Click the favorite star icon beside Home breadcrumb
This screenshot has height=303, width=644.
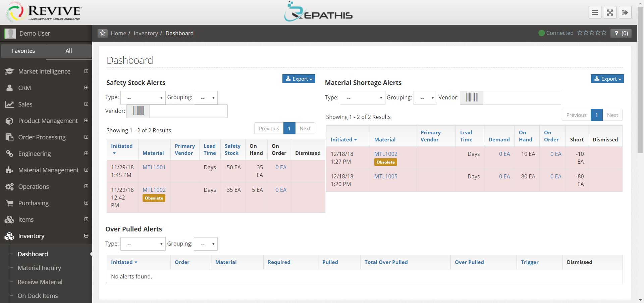(x=103, y=33)
